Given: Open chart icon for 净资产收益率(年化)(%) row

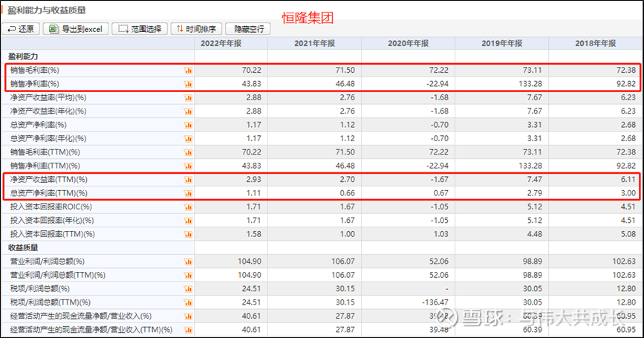Looking at the screenshot, I should (188, 111).
